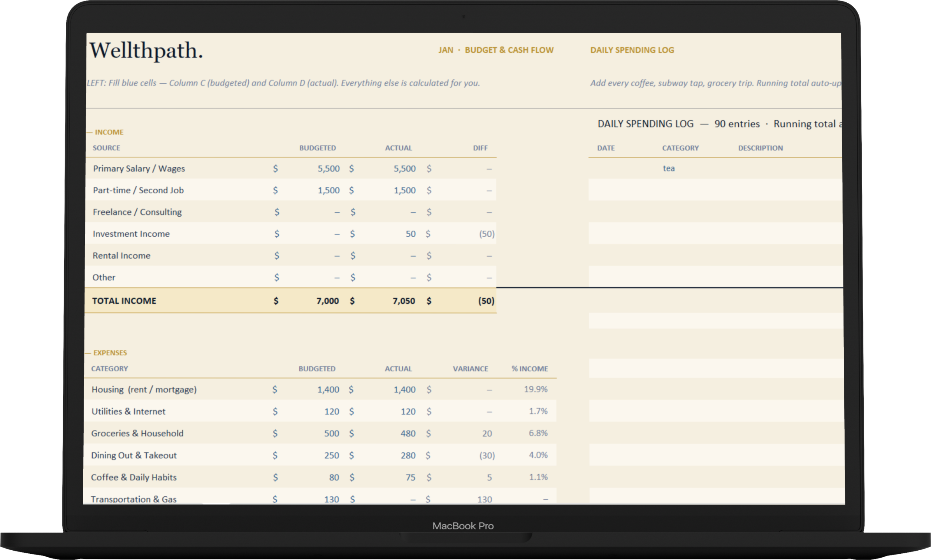Screen dimensions: 931x560
Task: Select the EXPENSES section heading
Action: click(110, 353)
